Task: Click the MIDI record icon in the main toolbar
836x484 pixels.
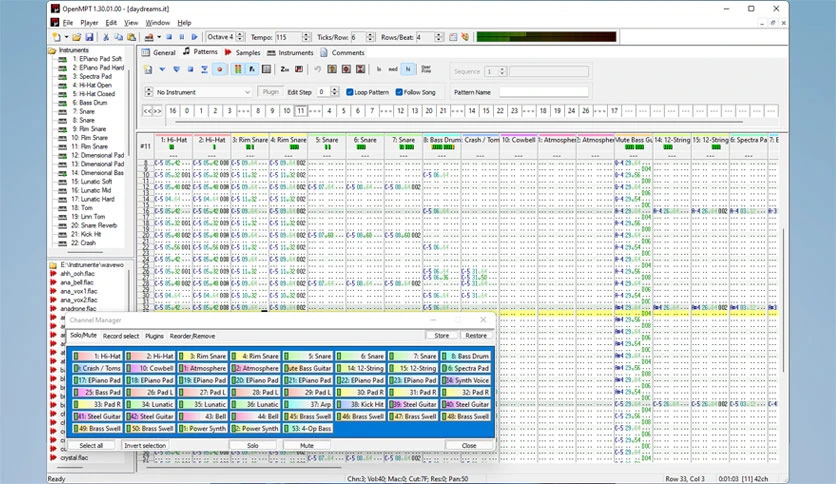Action: (x=149, y=37)
